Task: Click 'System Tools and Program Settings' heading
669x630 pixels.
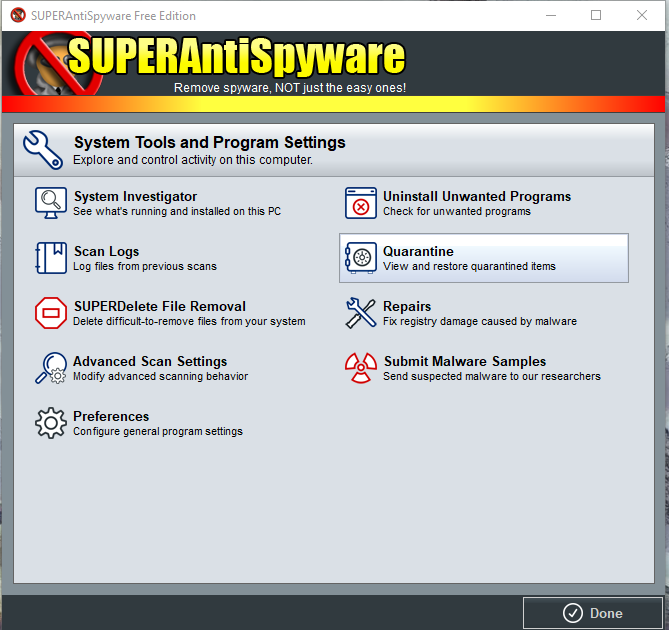Action: [209, 142]
